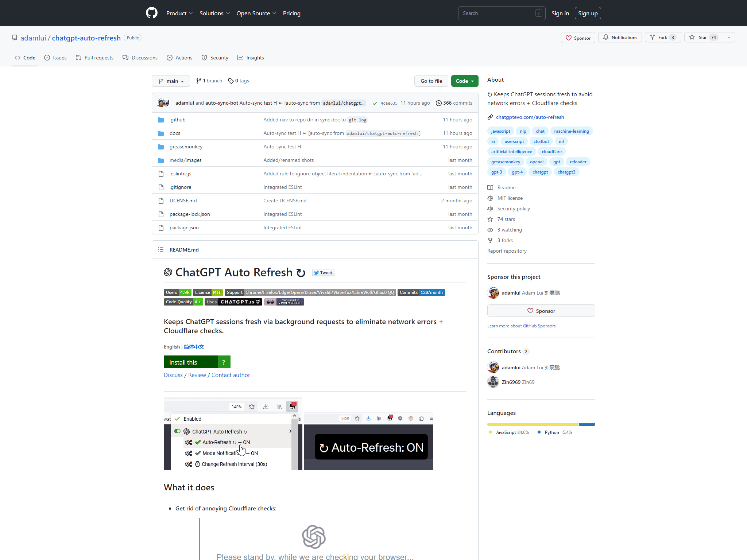Screen dimensions: 747x560
Task: Click the 0 tags link
Action: point(239,81)
